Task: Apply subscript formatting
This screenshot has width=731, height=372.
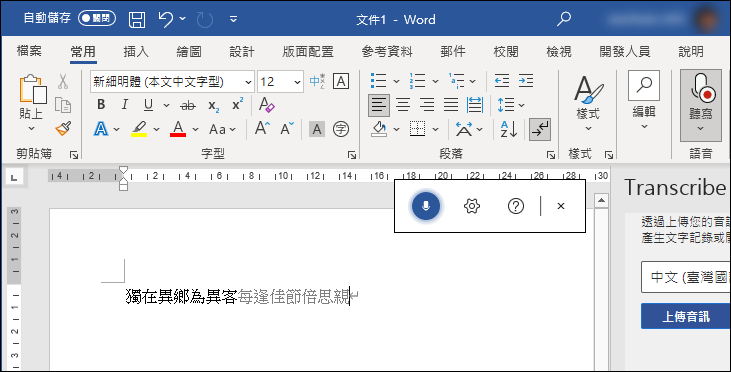Action: (214, 106)
